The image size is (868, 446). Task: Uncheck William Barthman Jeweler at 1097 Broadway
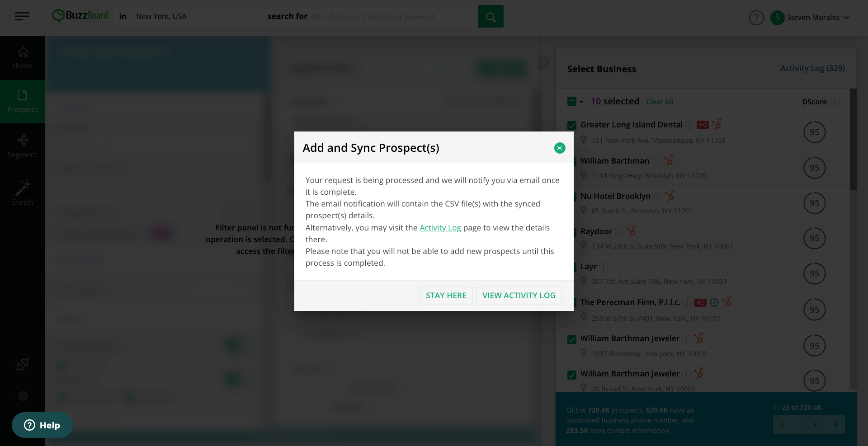click(572, 339)
